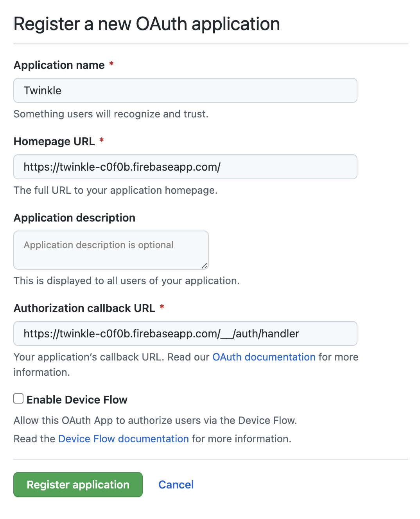This screenshot has height=519, width=420.
Task: Click the Application name field containing Twinkle
Action: pyautogui.click(x=185, y=90)
